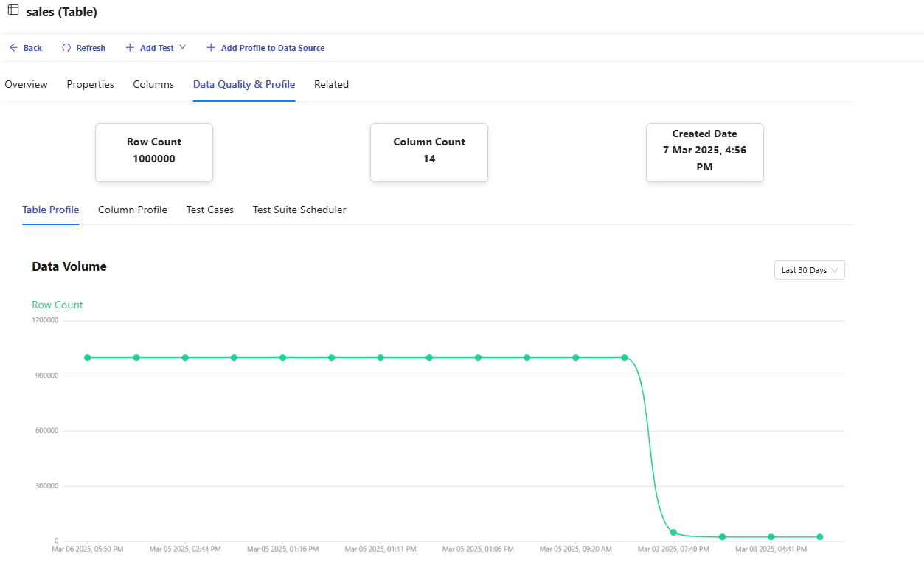Switch to the Overview tab
This screenshot has height=574, width=924.
(x=26, y=84)
